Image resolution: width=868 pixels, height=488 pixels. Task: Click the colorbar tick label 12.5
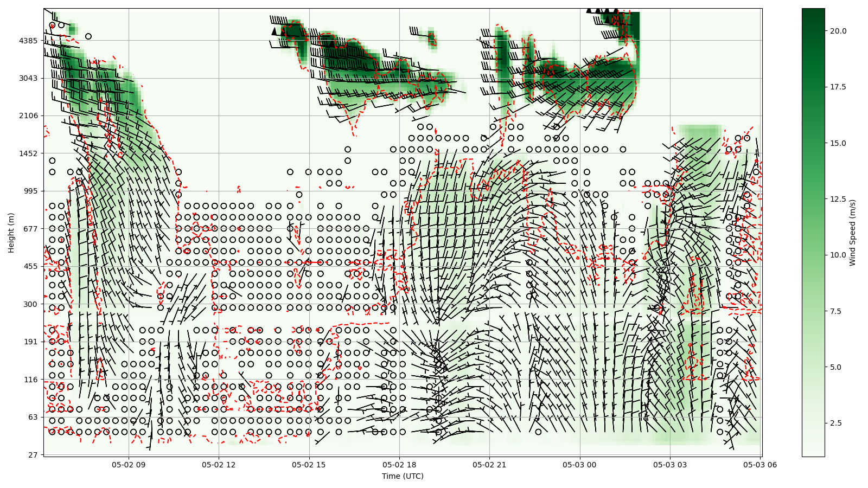click(838, 199)
